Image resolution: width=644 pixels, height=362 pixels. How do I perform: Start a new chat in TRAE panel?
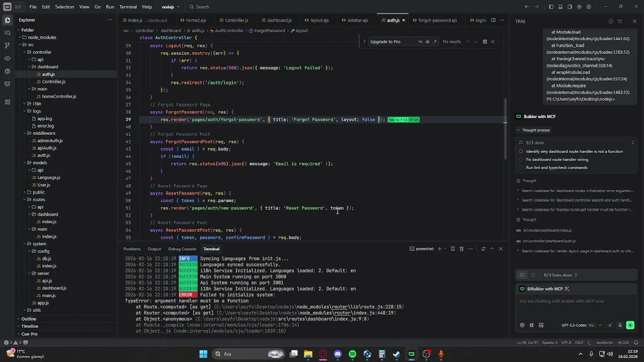pyautogui.click(x=611, y=21)
